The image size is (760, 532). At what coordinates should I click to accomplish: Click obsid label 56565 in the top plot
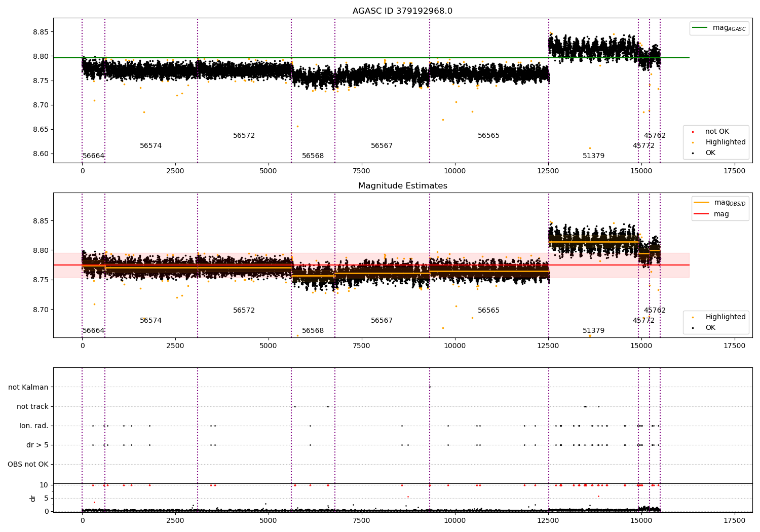click(488, 136)
